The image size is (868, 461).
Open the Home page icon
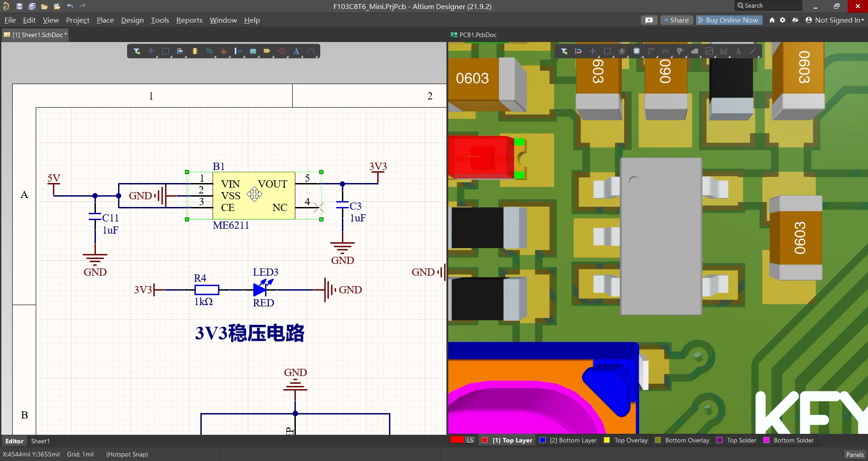(772, 20)
